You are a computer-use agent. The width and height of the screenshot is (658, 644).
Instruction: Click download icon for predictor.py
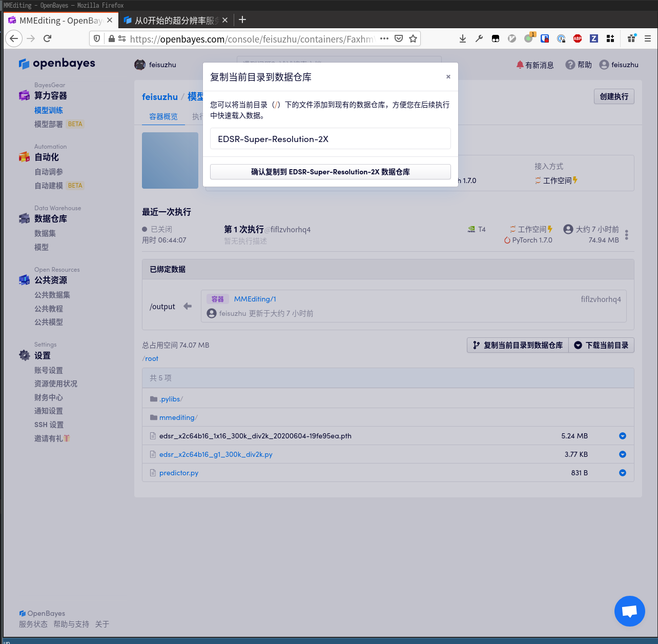point(622,473)
